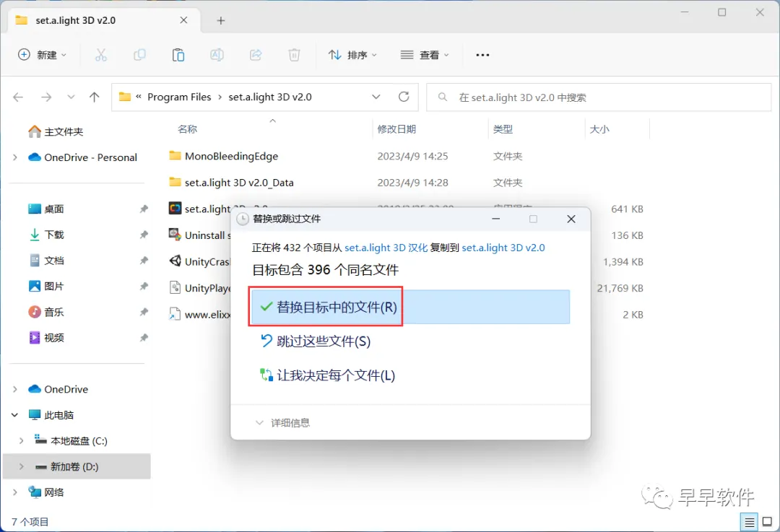
Task: Unpin 下载 using its pin icon
Action: click(144, 235)
